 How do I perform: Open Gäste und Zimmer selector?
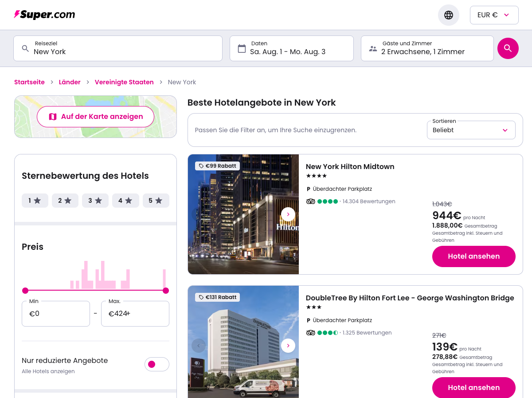(x=427, y=48)
